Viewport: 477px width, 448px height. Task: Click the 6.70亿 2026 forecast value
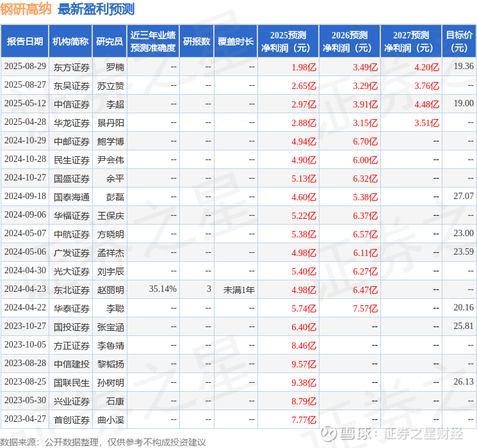tap(366, 141)
